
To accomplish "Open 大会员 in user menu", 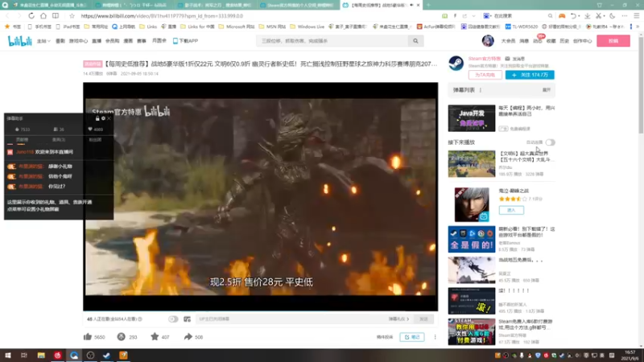I will point(508,41).
